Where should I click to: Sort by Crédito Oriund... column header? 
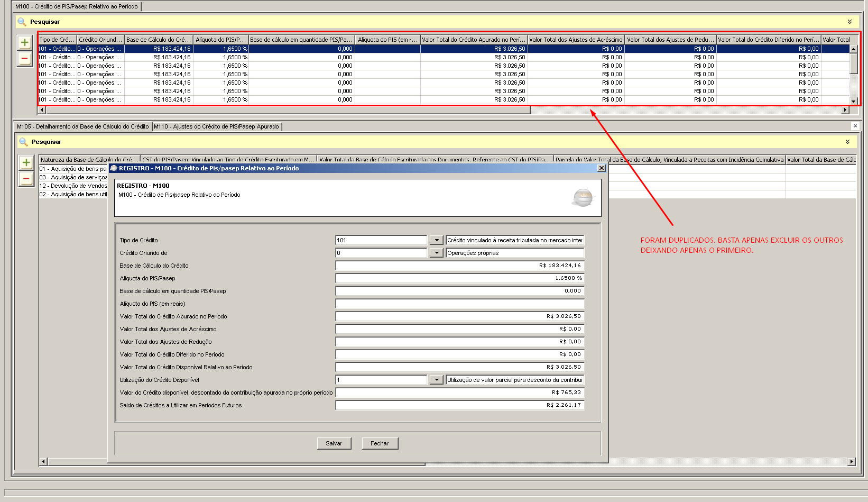(100, 40)
